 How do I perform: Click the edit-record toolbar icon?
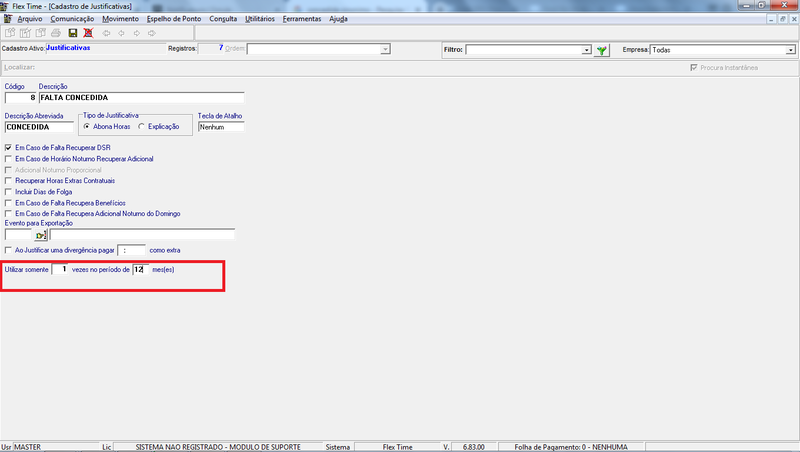pos(26,33)
